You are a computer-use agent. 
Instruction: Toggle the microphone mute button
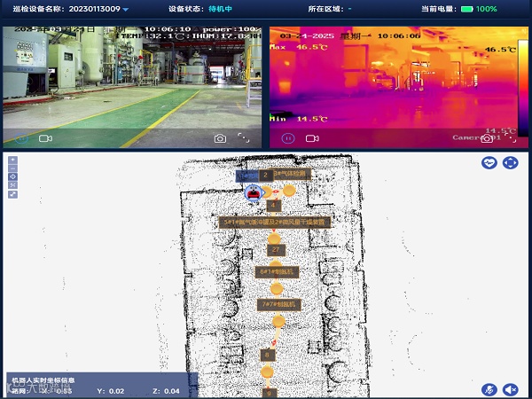click(489, 389)
